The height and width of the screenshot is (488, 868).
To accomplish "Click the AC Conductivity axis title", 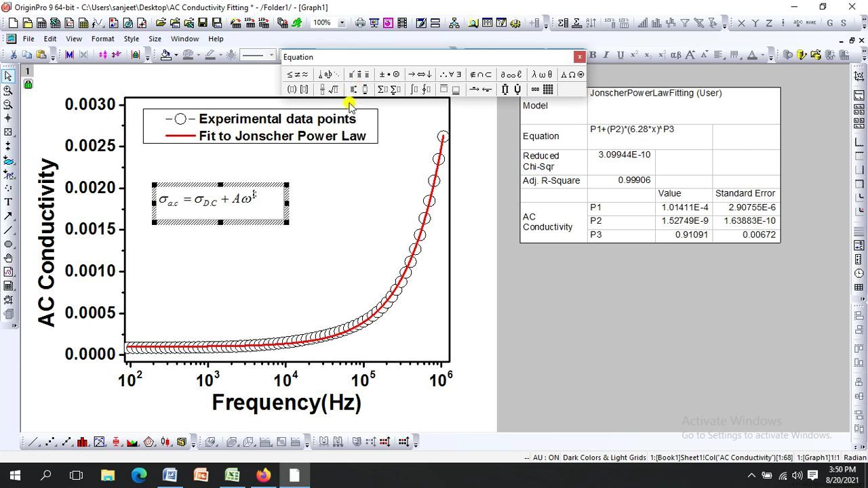I will click(x=46, y=243).
